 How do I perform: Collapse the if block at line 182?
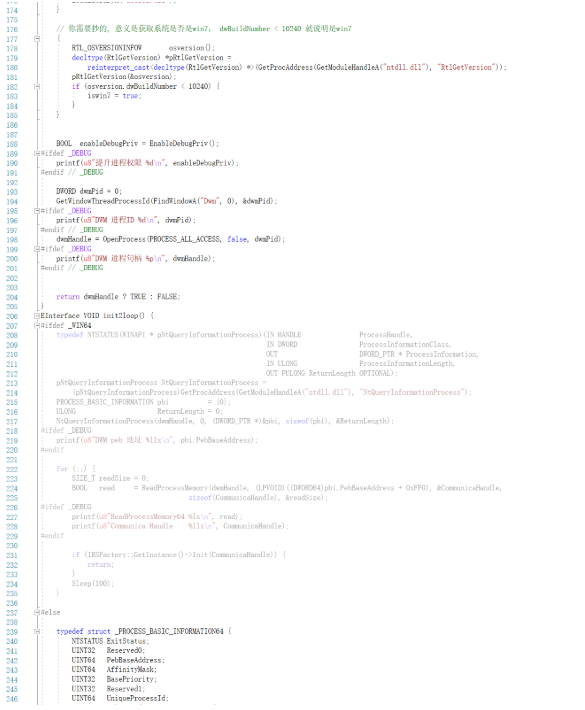coord(37,86)
